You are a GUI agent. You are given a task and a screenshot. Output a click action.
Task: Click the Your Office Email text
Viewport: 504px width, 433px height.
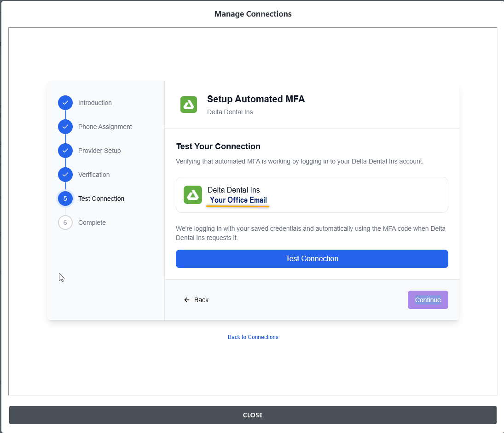pyautogui.click(x=238, y=200)
